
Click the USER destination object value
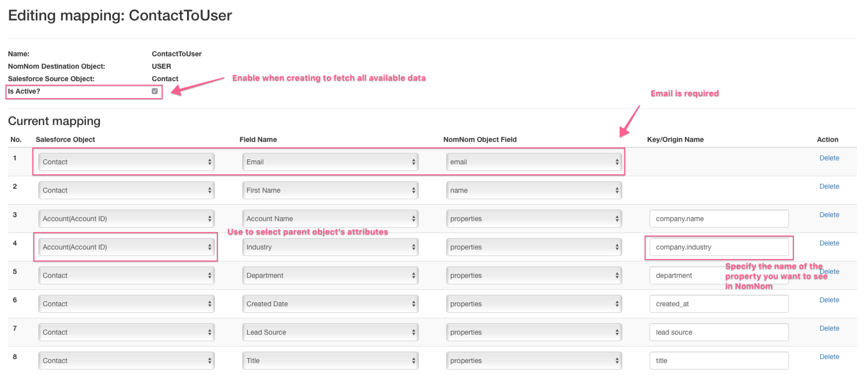point(161,66)
